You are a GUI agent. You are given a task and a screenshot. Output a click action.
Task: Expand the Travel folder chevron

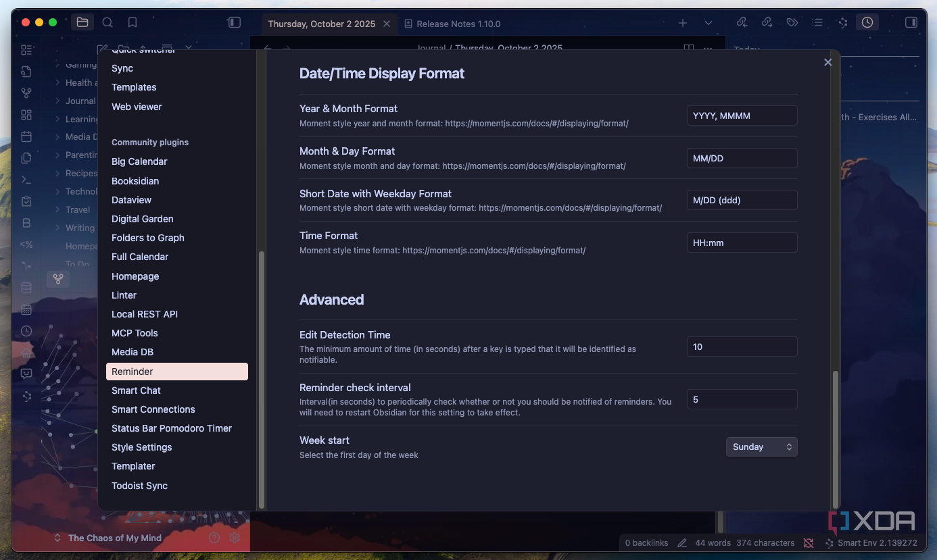tap(57, 209)
